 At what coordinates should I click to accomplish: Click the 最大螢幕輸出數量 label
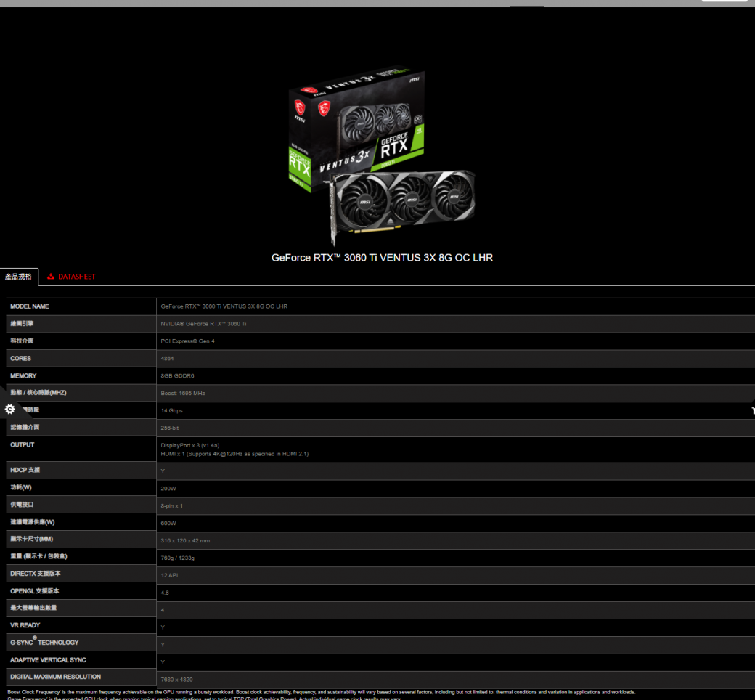click(x=33, y=608)
